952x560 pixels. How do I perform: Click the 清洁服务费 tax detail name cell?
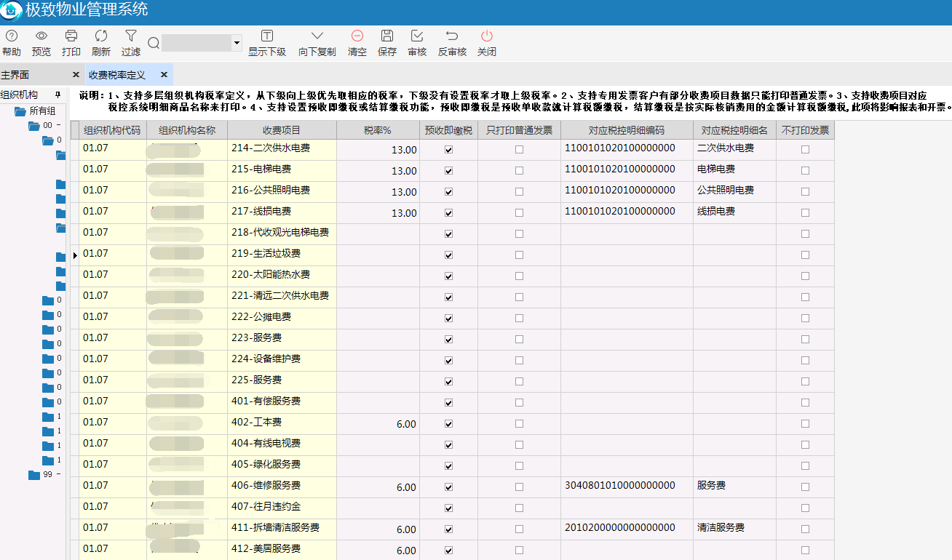(734, 529)
